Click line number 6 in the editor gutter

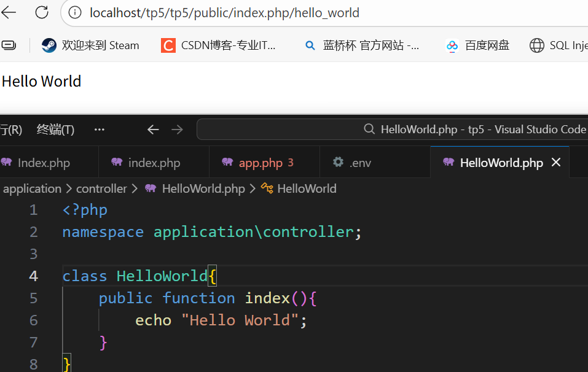click(33, 320)
